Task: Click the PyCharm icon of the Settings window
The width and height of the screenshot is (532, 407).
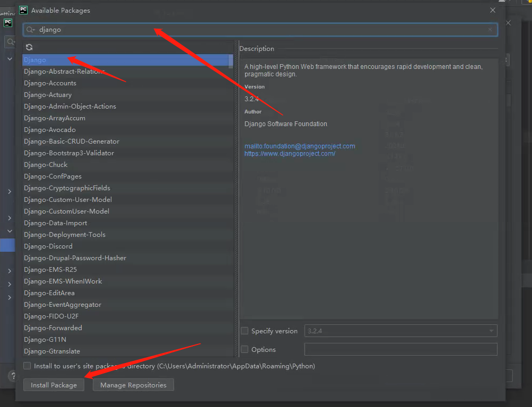Action: click(x=8, y=23)
